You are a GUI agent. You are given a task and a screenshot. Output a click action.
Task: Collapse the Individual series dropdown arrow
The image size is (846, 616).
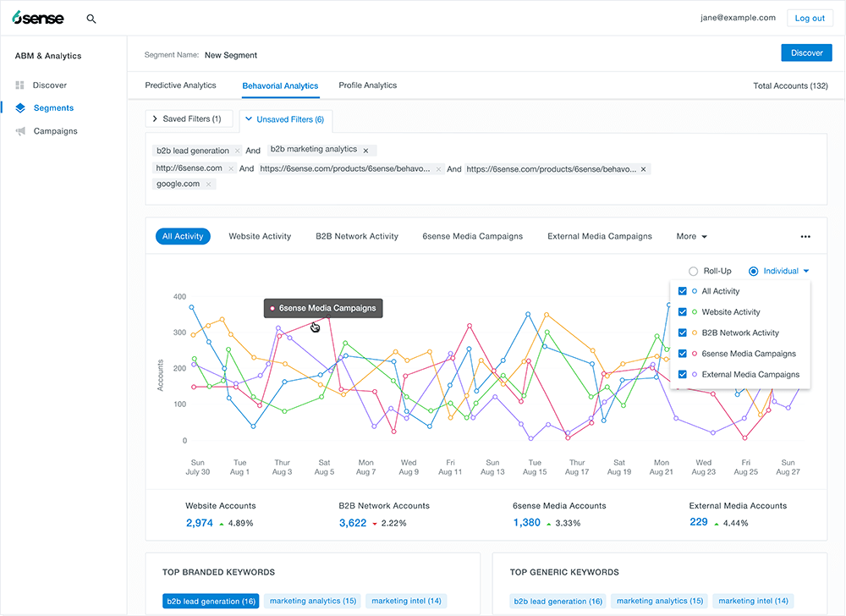[x=806, y=272]
